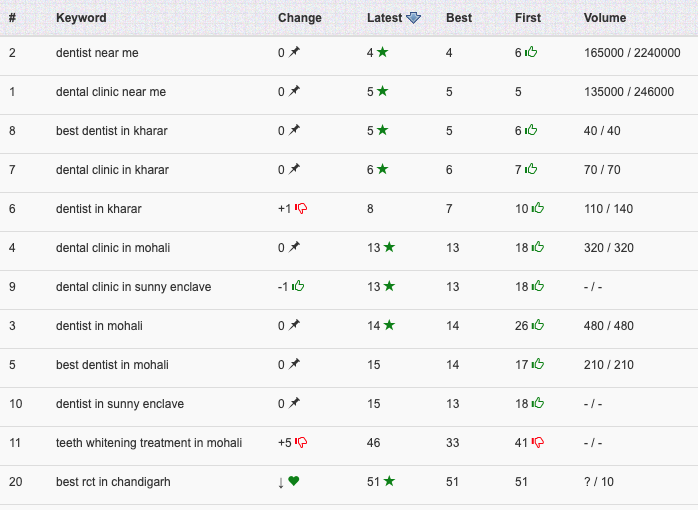Click green thumbs-up in dental clinic in sunny enclave Change
This screenshot has height=510, width=698.
point(298,286)
